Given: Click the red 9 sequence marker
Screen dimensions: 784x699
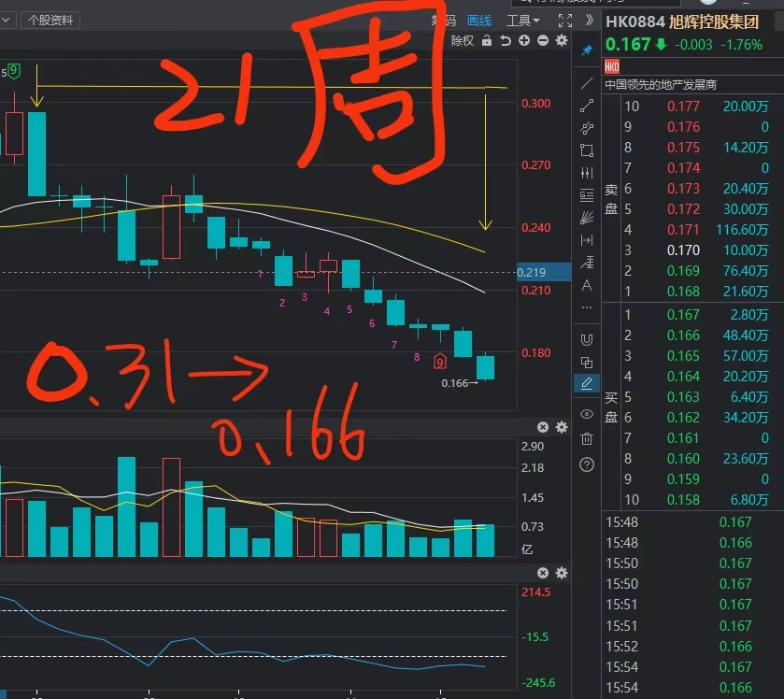Looking at the screenshot, I should click(x=439, y=361).
